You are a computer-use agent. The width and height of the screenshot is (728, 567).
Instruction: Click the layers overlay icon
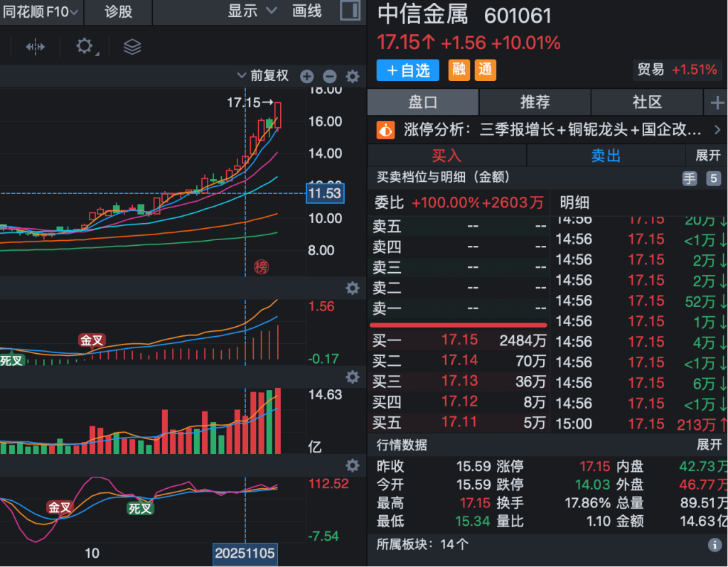pyautogui.click(x=132, y=47)
